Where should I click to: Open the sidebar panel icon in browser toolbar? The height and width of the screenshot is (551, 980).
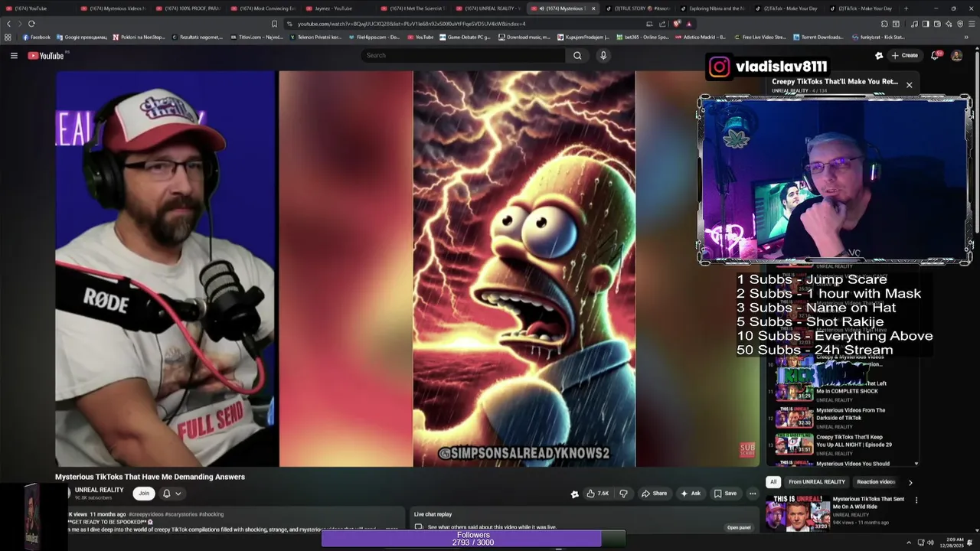(926, 24)
